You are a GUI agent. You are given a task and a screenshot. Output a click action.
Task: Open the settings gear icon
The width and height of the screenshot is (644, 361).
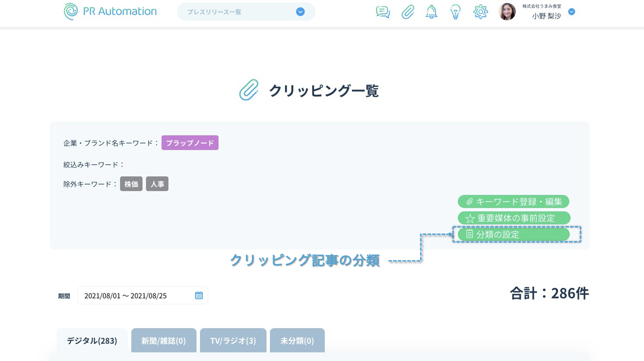click(480, 12)
